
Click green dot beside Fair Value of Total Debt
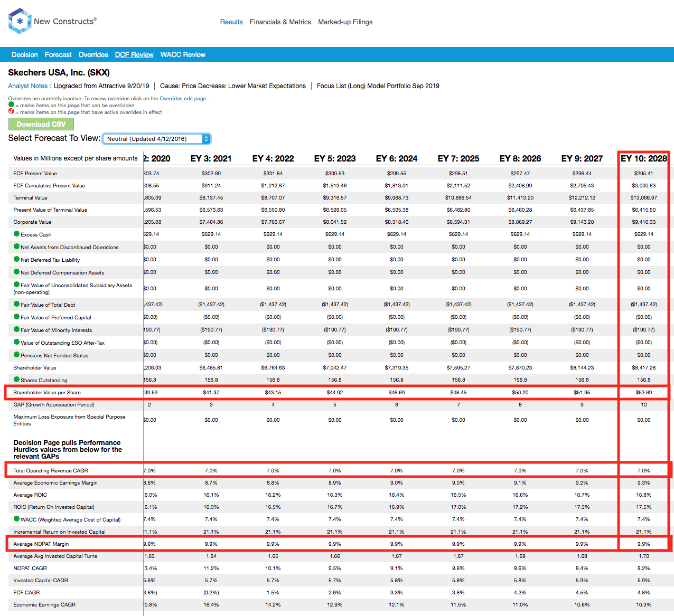pos(16,304)
